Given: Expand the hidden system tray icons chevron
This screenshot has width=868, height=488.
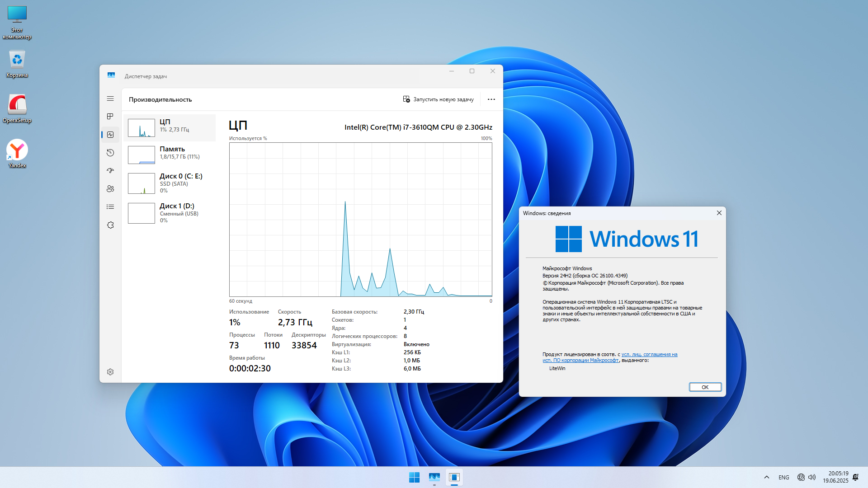Looking at the screenshot, I should click(x=767, y=477).
